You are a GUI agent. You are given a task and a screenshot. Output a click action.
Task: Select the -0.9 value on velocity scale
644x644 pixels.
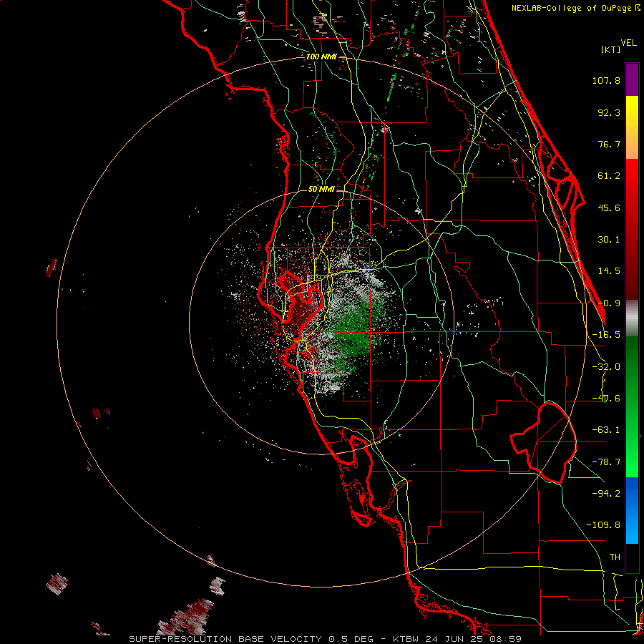tap(609, 303)
